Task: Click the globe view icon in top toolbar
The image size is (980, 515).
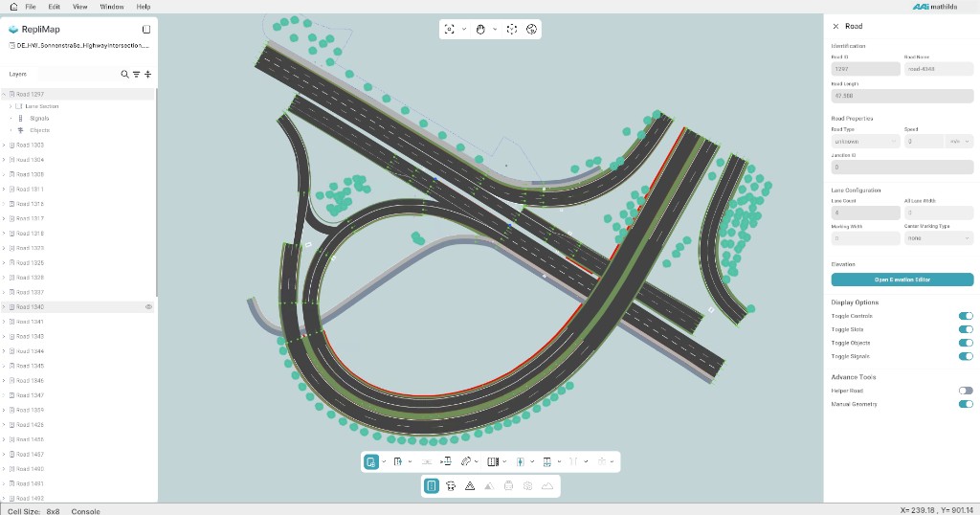Action: coord(531,29)
